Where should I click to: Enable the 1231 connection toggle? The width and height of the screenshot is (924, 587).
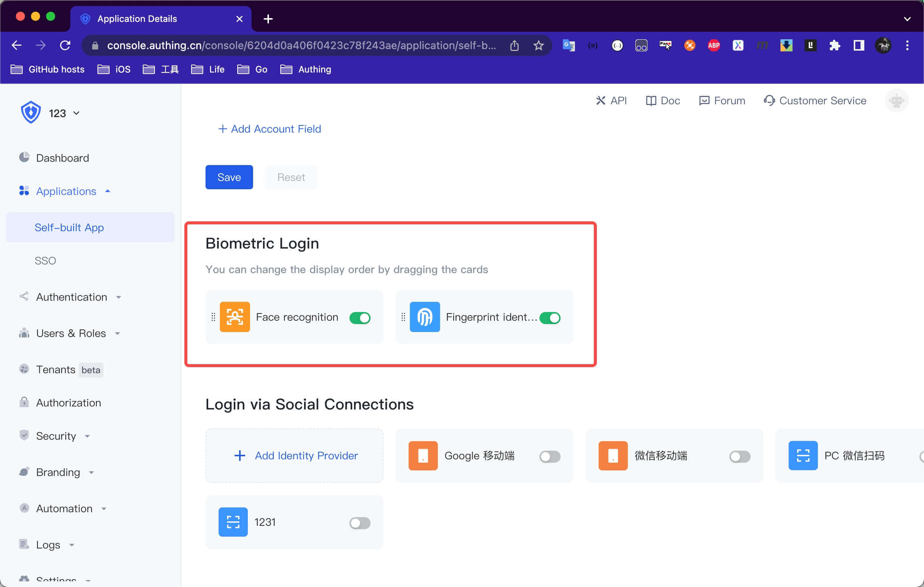coord(360,523)
